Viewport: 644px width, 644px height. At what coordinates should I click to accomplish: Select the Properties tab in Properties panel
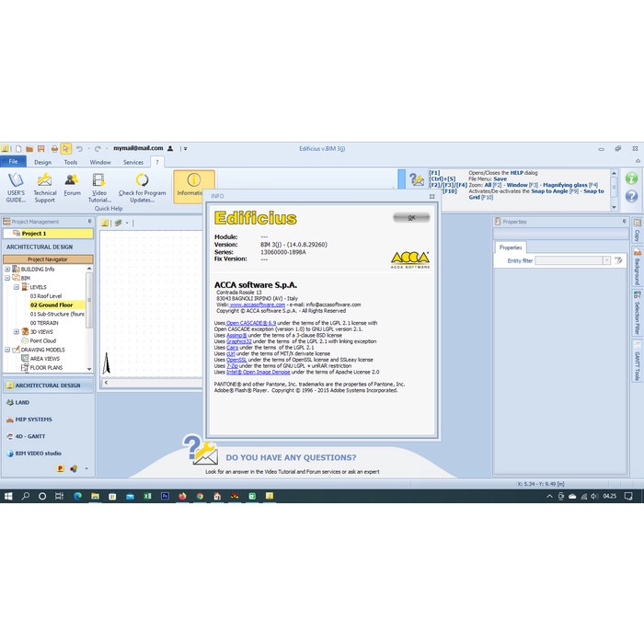click(511, 247)
